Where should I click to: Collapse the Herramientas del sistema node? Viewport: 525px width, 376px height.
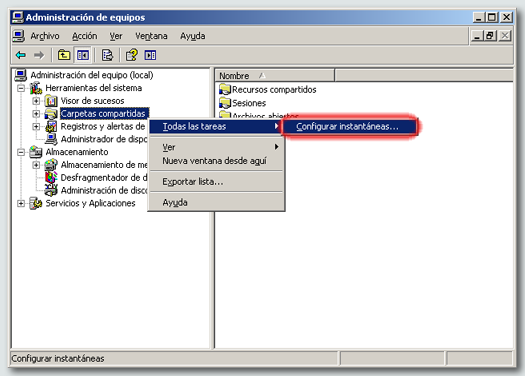[x=21, y=88]
